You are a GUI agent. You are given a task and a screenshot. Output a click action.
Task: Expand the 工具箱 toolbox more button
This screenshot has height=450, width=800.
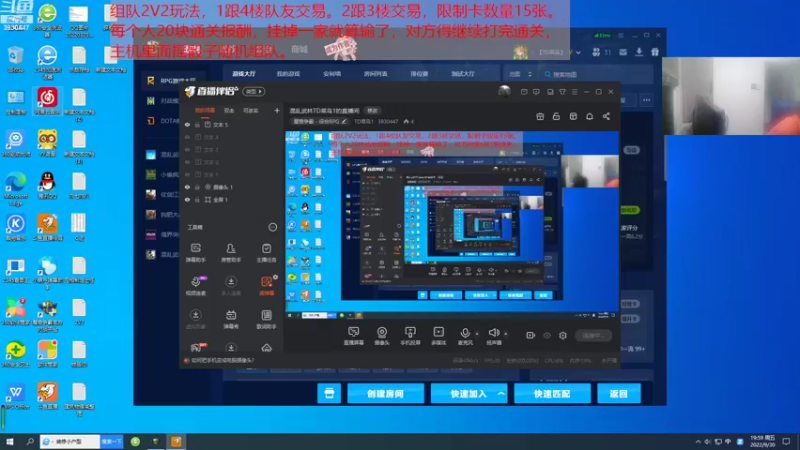click(x=272, y=227)
